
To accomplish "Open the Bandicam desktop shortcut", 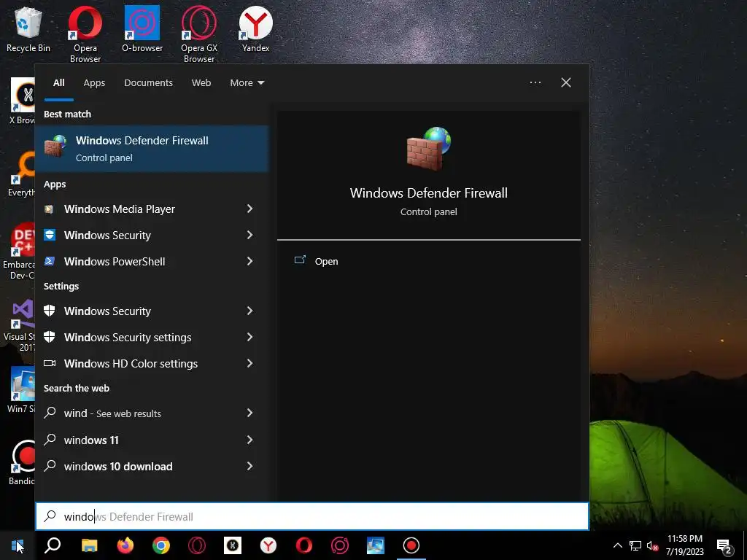I will (x=21, y=462).
